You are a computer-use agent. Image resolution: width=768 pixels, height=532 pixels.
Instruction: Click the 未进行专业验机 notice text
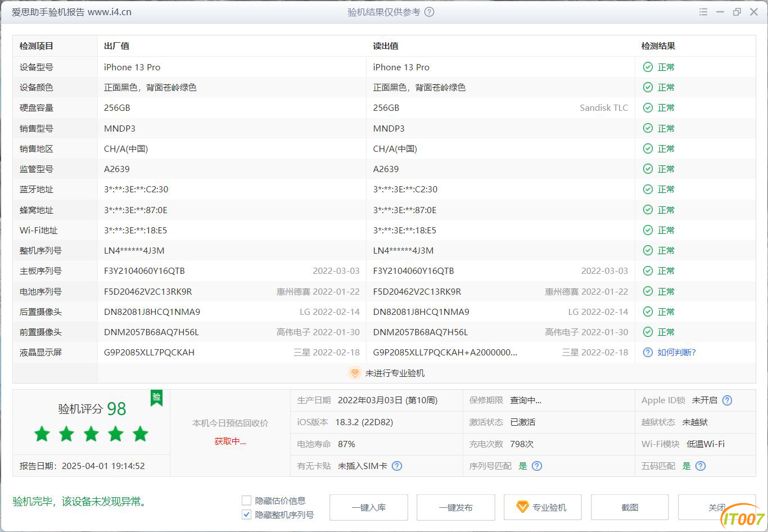[395, 373]
